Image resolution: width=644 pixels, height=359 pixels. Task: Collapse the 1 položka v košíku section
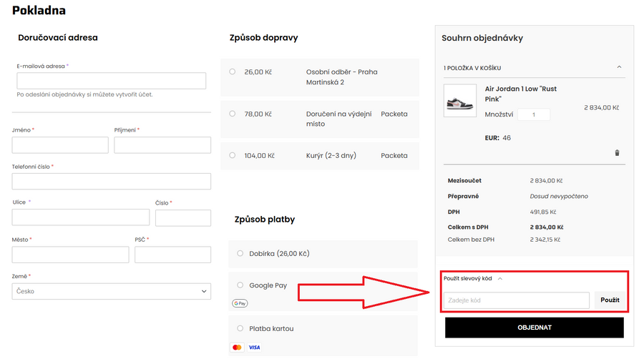[619, 67]
